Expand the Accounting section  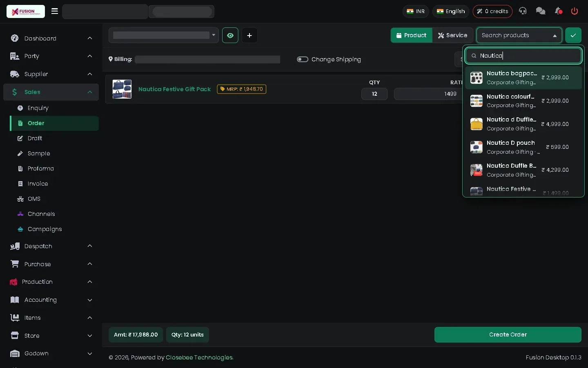pyautogui.click(x=51, y=300)
